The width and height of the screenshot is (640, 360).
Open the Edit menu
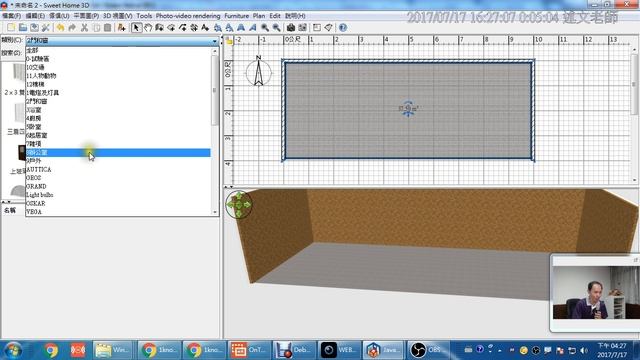(x=275, y=16)
